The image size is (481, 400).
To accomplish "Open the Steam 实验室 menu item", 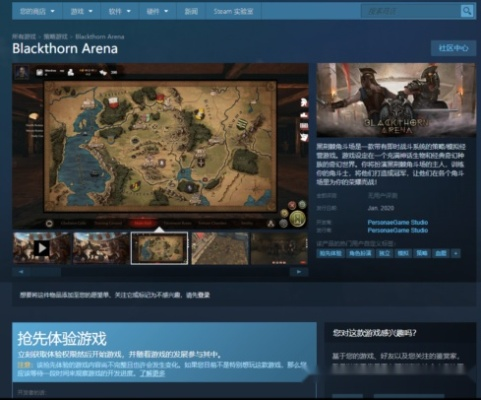I will tap(233, 11).
